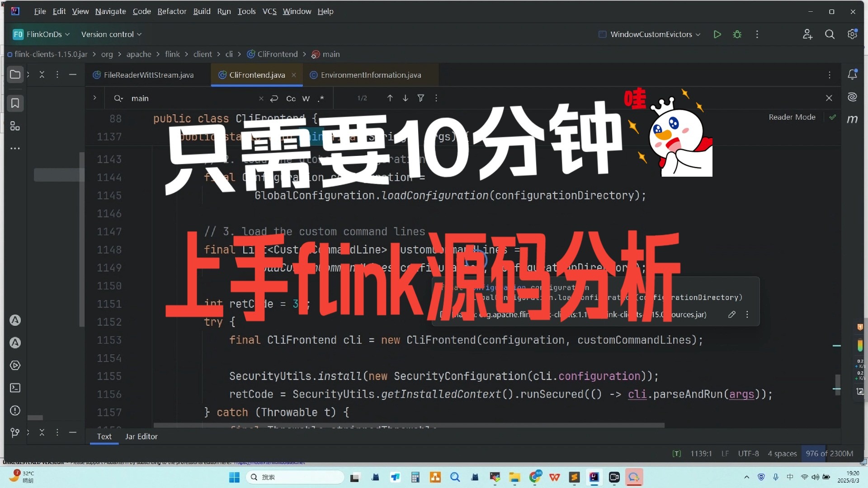Image resolution: width=868 pixels, height=488 pixels.
Task: Open more run actions menu
Action: pos(757,34)
